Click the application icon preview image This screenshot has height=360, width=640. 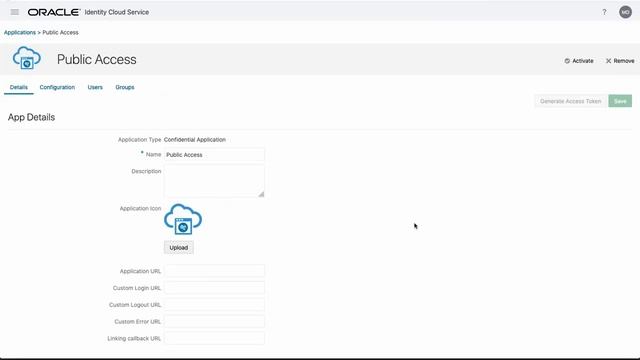click(x=183, y=220)
